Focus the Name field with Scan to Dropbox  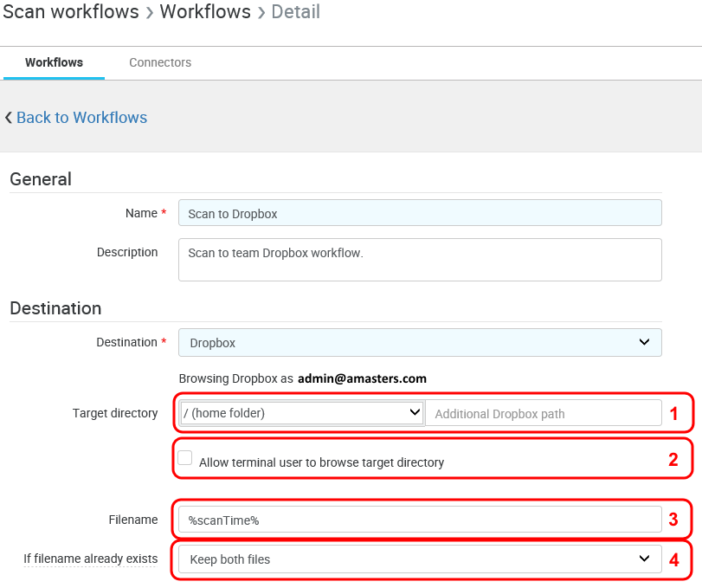point(420,213)
